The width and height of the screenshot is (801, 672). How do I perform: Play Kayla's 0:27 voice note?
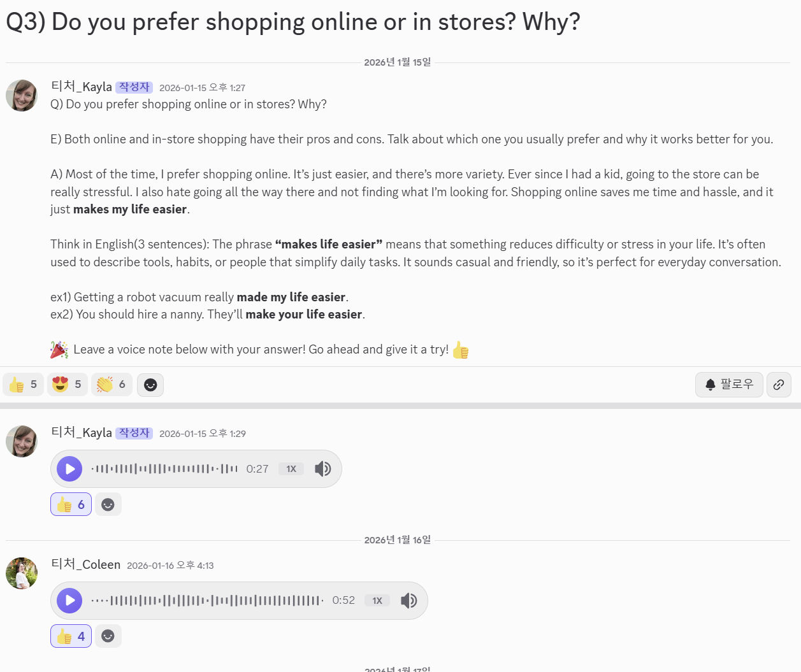click(x=69, y=469)
